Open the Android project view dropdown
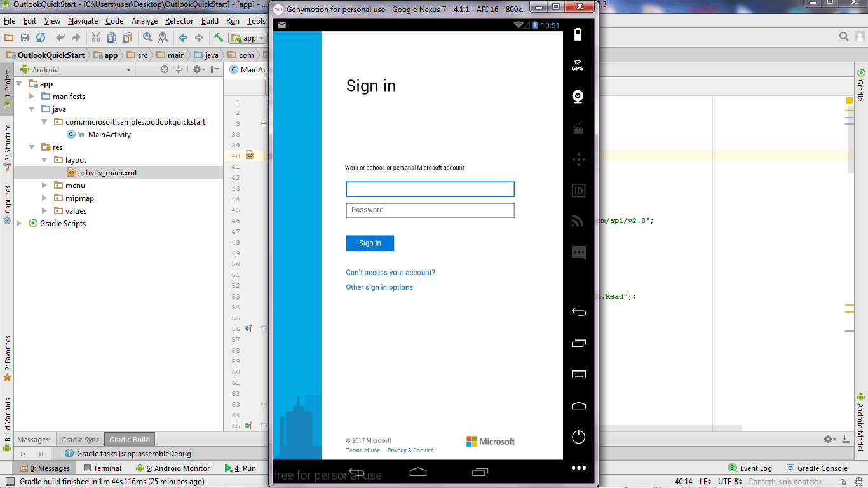This screenshot has height=488, width=868. coord(76,70)
